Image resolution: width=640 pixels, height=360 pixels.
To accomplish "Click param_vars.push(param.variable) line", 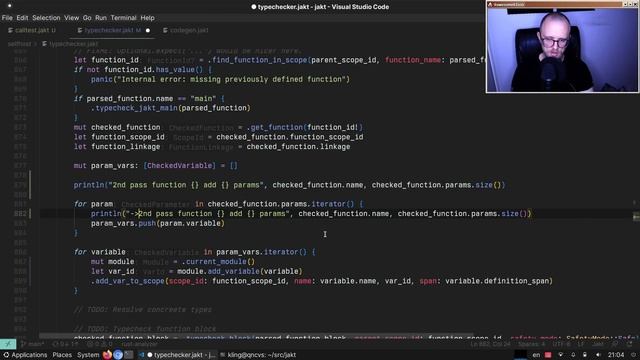I will pos(158,223).
